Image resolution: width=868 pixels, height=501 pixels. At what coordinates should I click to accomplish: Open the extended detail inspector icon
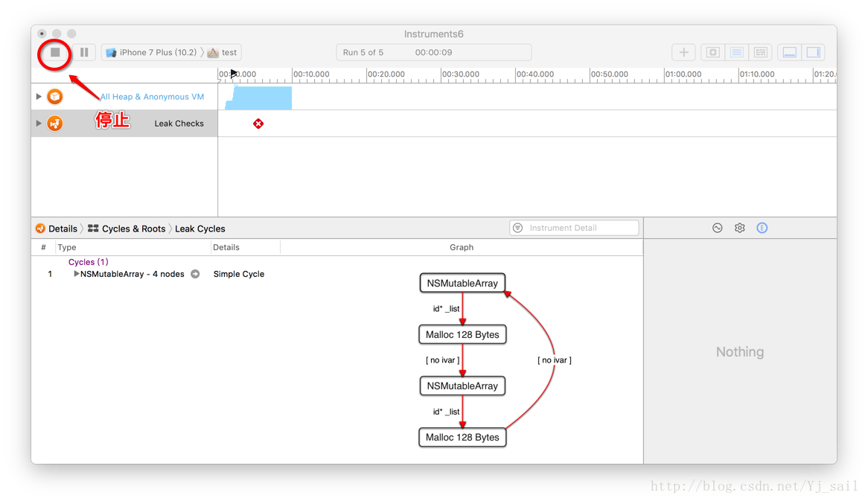tap(762, 228)
